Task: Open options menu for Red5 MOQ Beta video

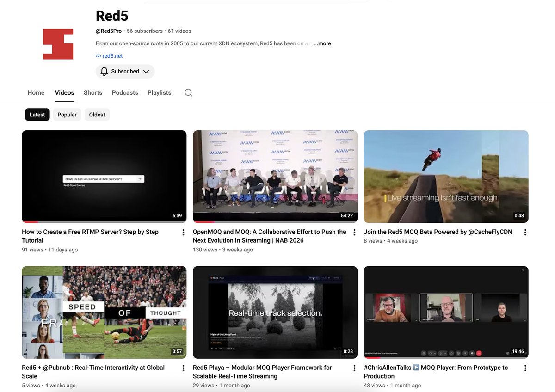Action: 525,233
